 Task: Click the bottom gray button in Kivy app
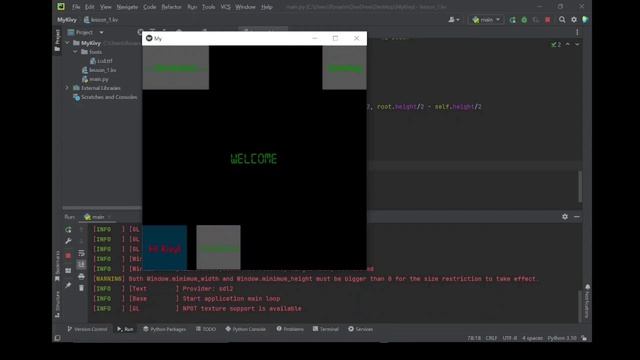click(218, 248)
